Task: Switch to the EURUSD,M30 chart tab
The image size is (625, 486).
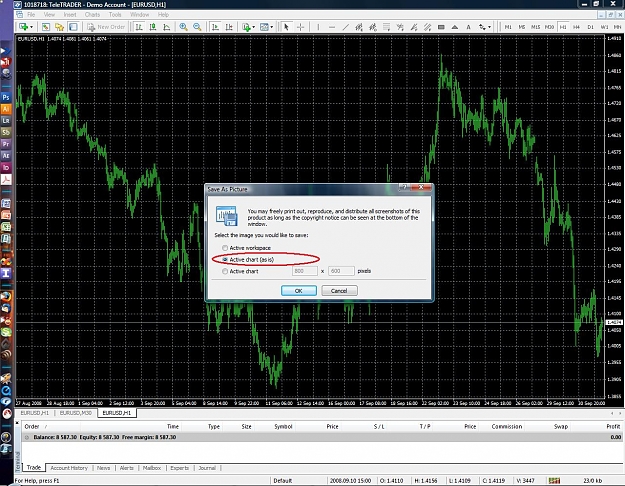Action: coord(76,413)
